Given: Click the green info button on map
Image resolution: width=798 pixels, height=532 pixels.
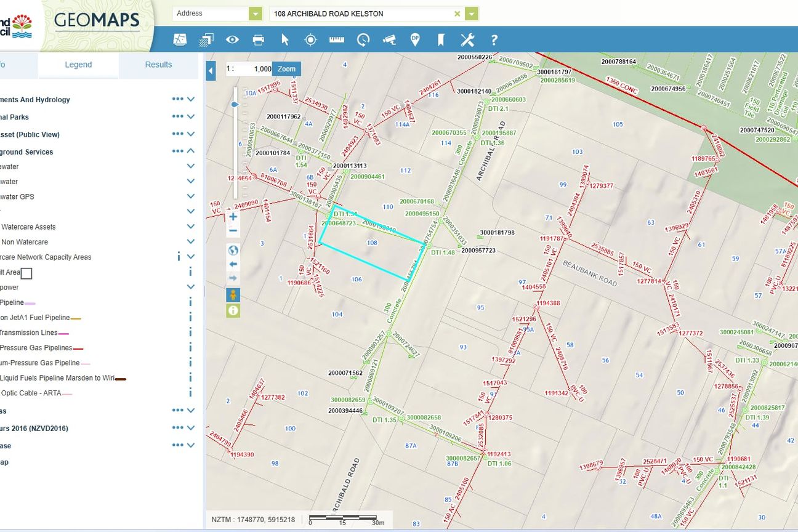Looking at the screenshot, I should (x=233, y=310).
